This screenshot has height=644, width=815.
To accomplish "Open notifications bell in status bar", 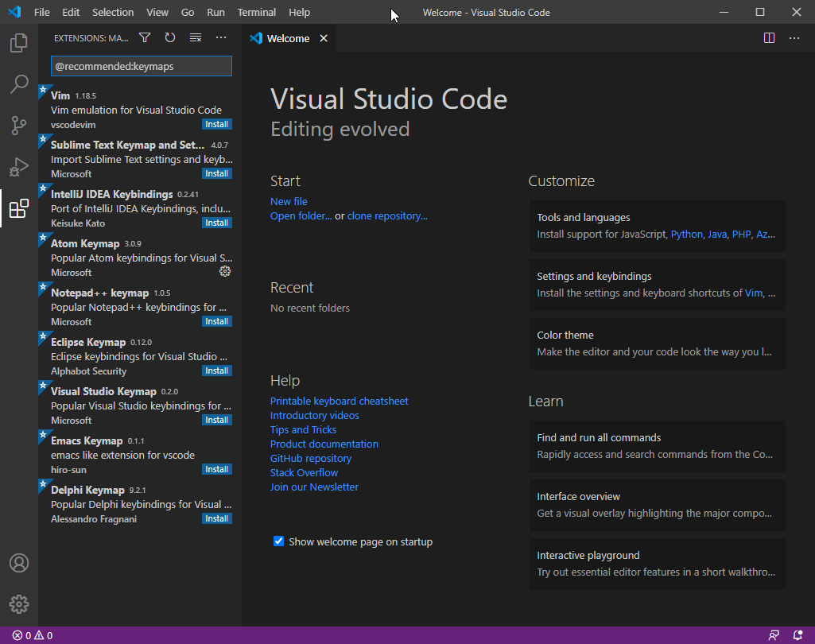I will (798, 635).
